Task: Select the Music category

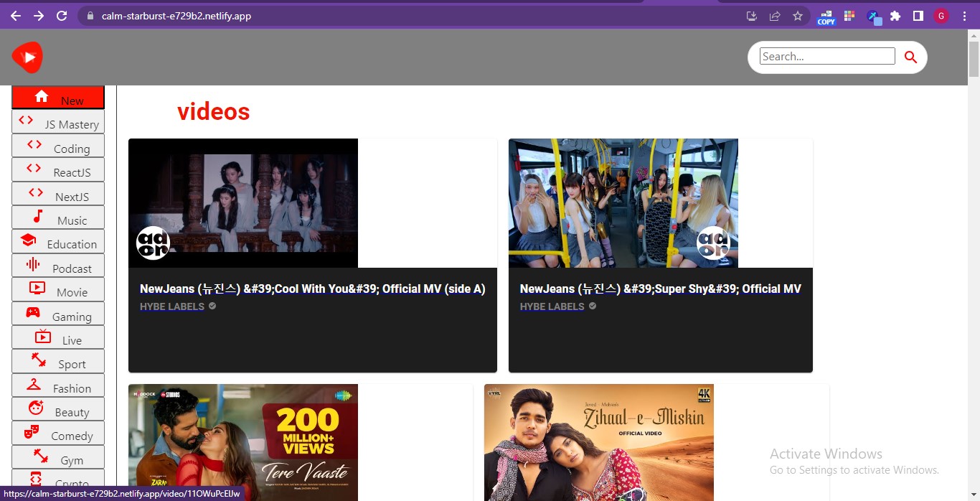Action: point(58,218)
